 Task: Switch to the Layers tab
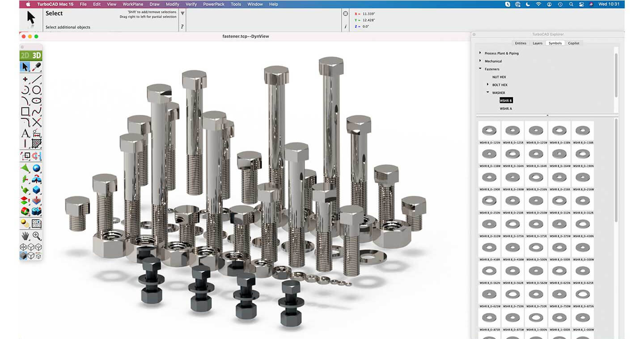point(538,43)
